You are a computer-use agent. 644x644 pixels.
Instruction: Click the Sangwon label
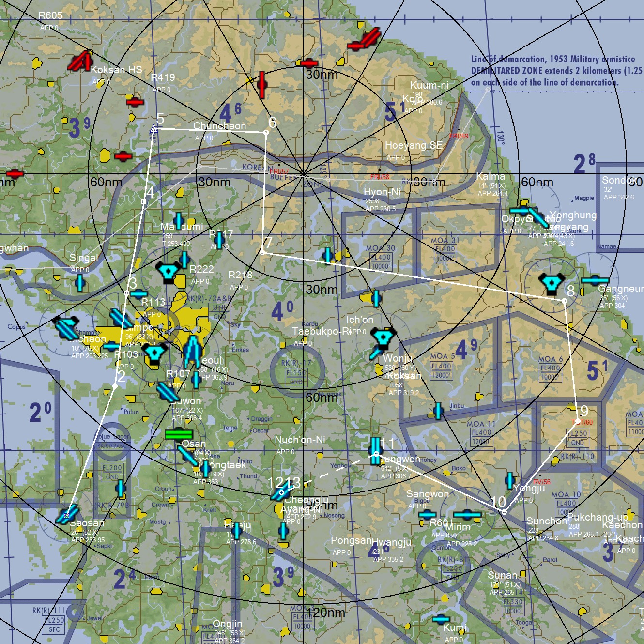tap(428, 494)
